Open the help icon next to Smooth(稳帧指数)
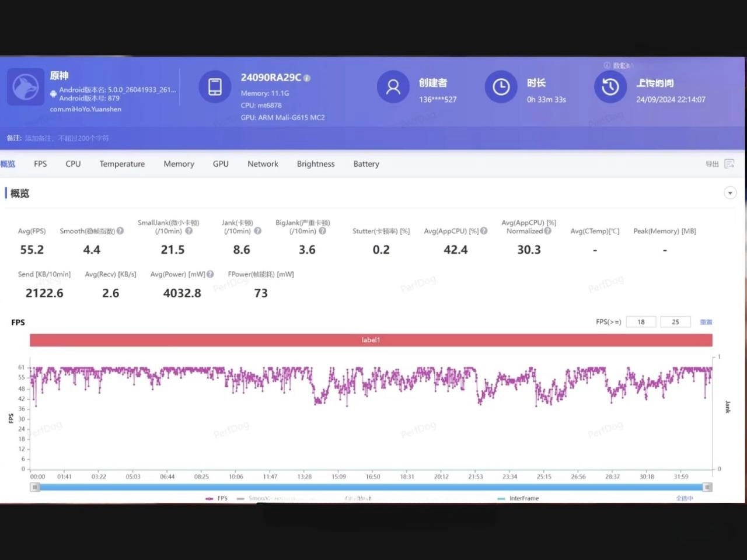 click(120, 231)
